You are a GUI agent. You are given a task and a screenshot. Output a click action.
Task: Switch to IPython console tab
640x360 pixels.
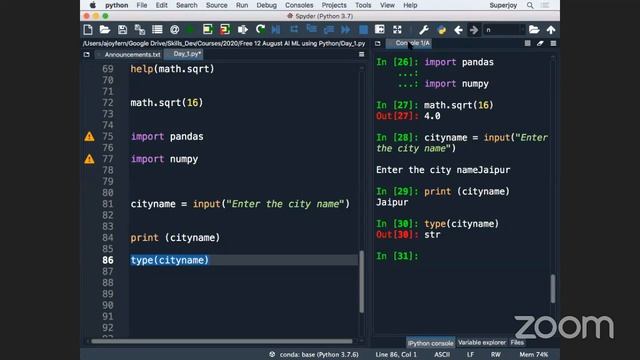(x=430, y=343)
